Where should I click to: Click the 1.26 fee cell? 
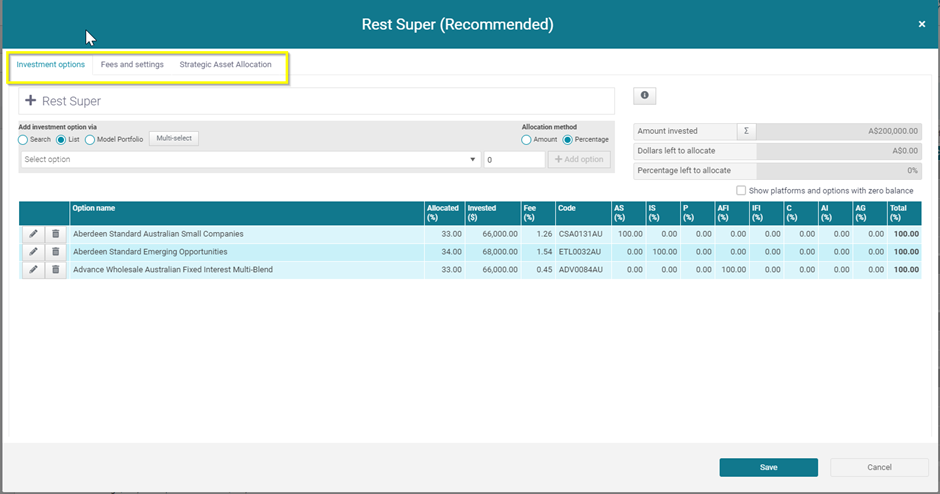[538, 234]
